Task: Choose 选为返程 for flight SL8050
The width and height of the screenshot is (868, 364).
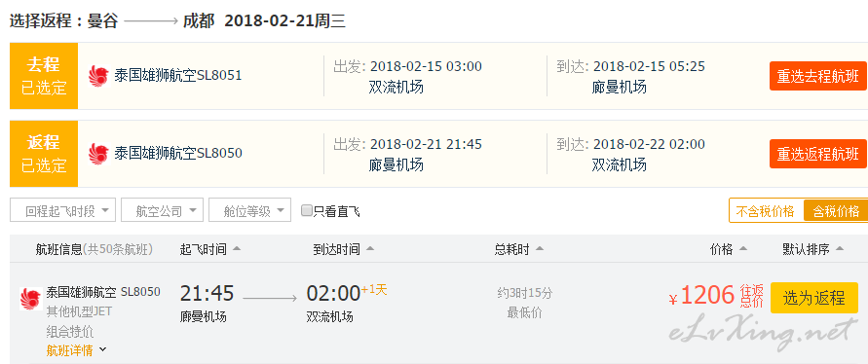Action: pyautogui.click(x=814, y=298)
